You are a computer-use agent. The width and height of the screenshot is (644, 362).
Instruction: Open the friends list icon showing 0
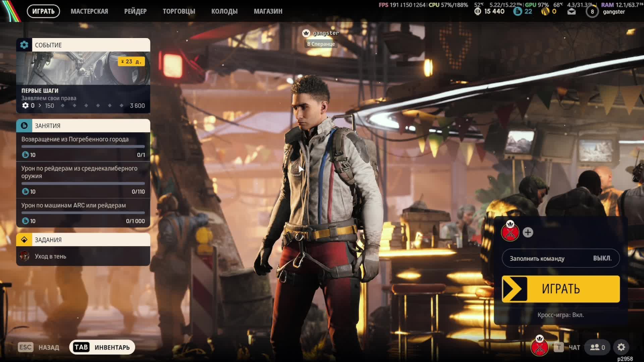(597, 347)
